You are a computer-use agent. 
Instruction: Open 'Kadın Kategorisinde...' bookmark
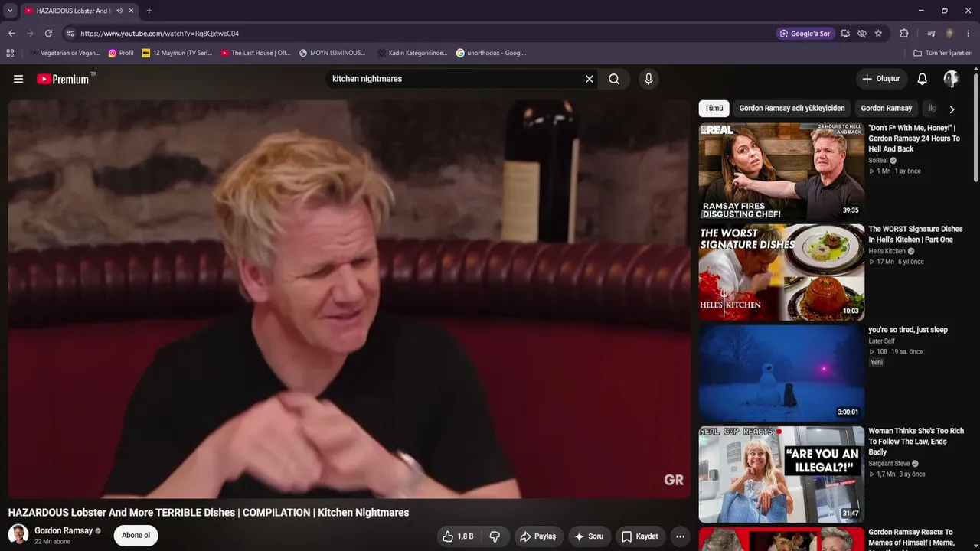point(412,53)
